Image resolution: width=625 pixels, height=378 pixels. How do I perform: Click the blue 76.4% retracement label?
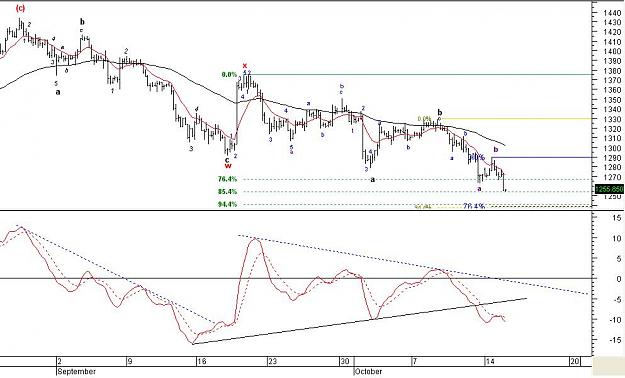(474, 206)
